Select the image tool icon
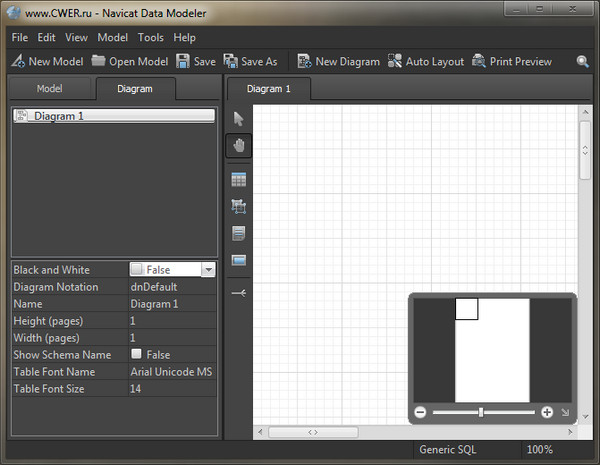 (x=238, y=261)
